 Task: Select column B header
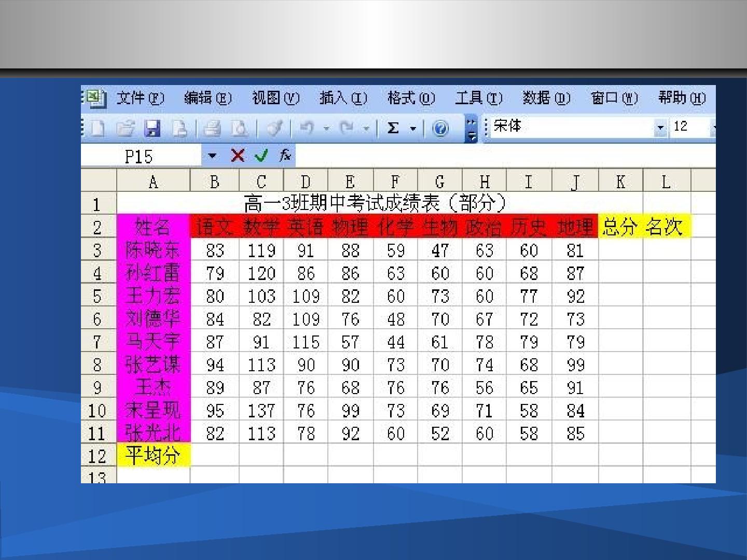click(x=215, y=181)
